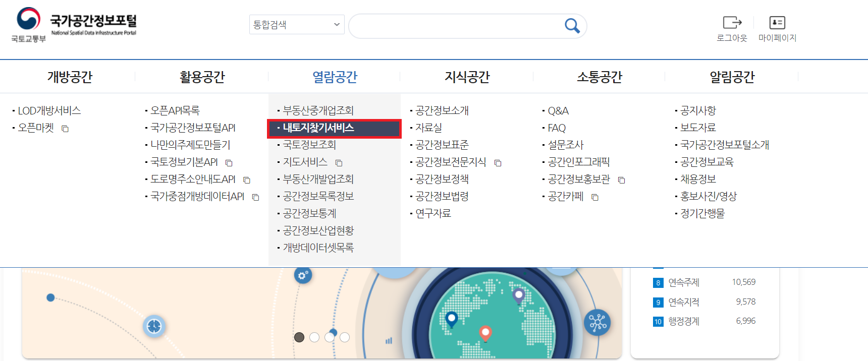The image size is (868, 361).
Task: Open 공간정보소개 link
Action: tap(442, 110)
